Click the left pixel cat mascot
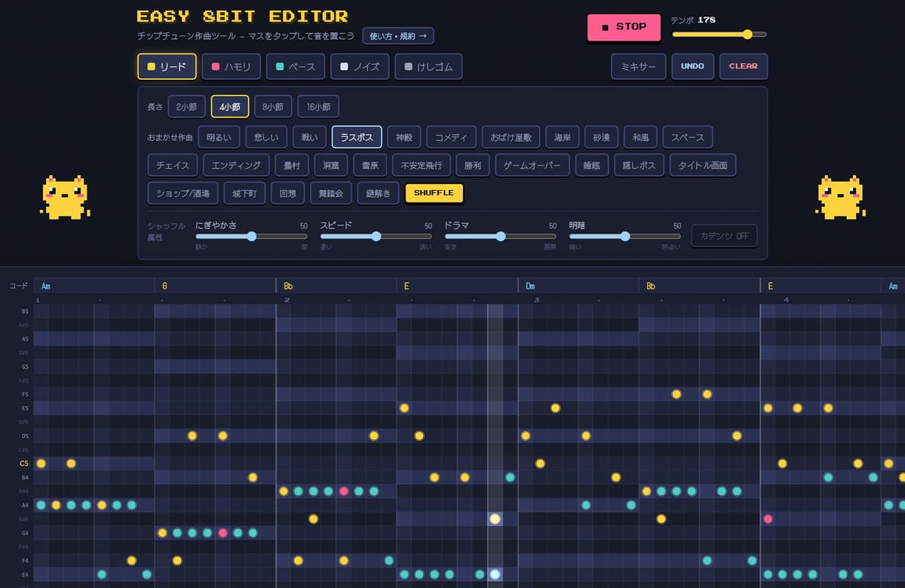 [x=65, y=197]
